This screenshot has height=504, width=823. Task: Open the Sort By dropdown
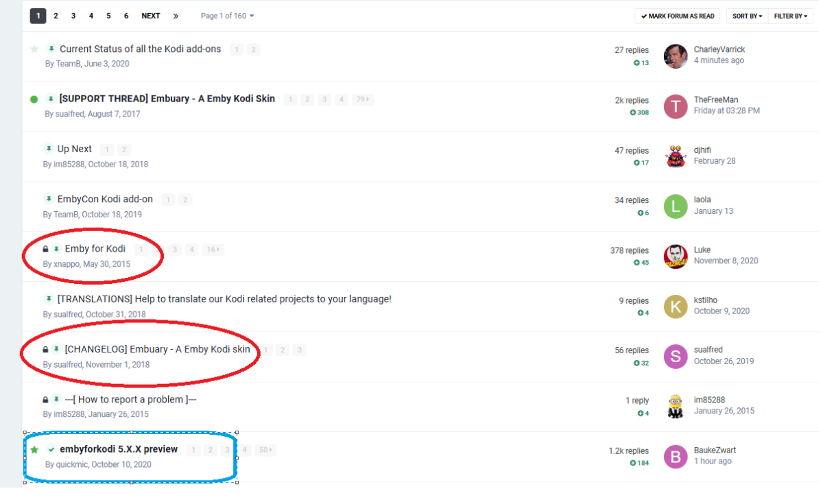[747, 16]
